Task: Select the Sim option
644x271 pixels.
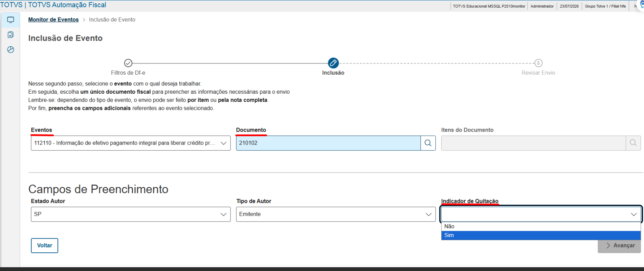Action: [541, 235]
